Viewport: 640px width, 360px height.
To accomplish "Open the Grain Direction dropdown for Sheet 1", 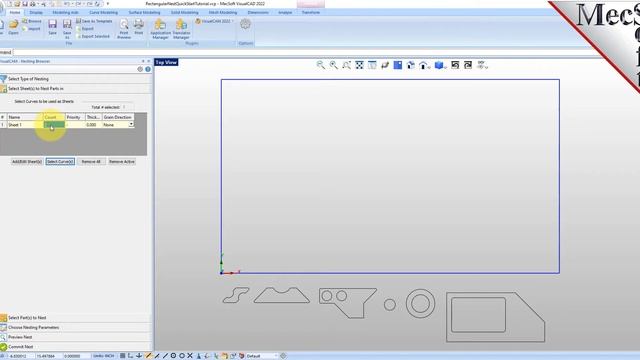I will tap(131, 124).
